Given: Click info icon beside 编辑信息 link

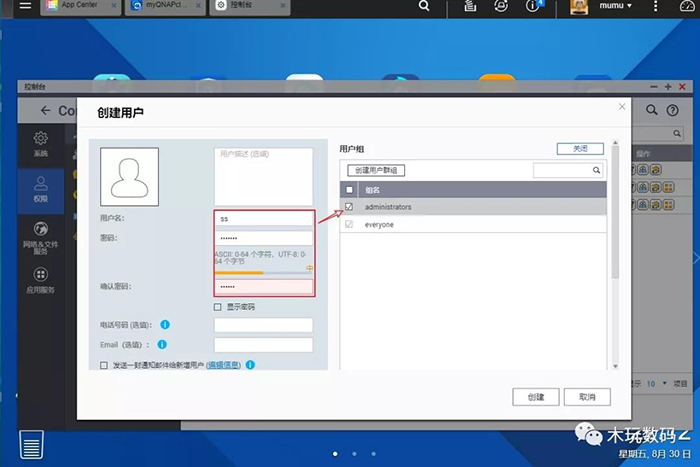Looking at the screenshot, I should 250,365.
